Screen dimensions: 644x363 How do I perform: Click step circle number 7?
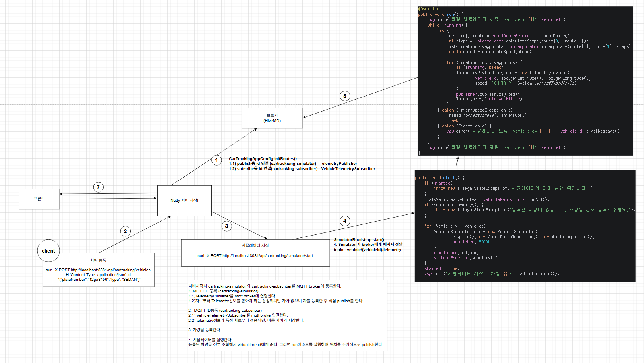pyautogui.click(x=99, y=187)
